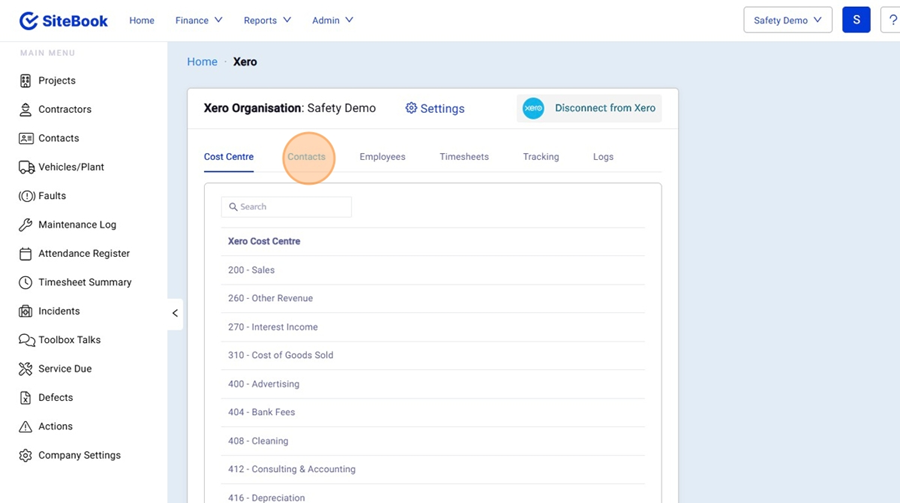
Task: Click the Incidents camera icon
Action: pyautogui.click(x=26, y=311)
